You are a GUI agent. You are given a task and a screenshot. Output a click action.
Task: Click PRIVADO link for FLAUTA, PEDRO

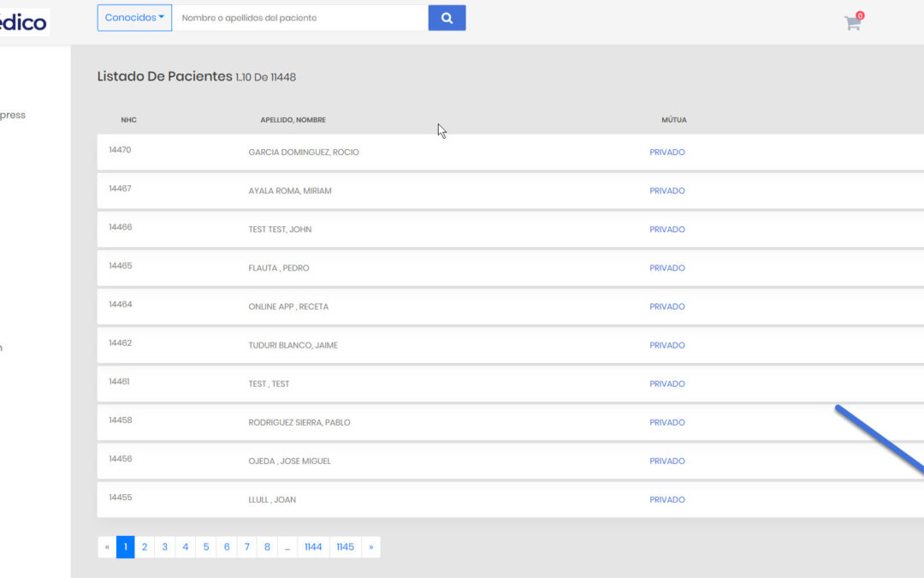[x=667, y=268]
